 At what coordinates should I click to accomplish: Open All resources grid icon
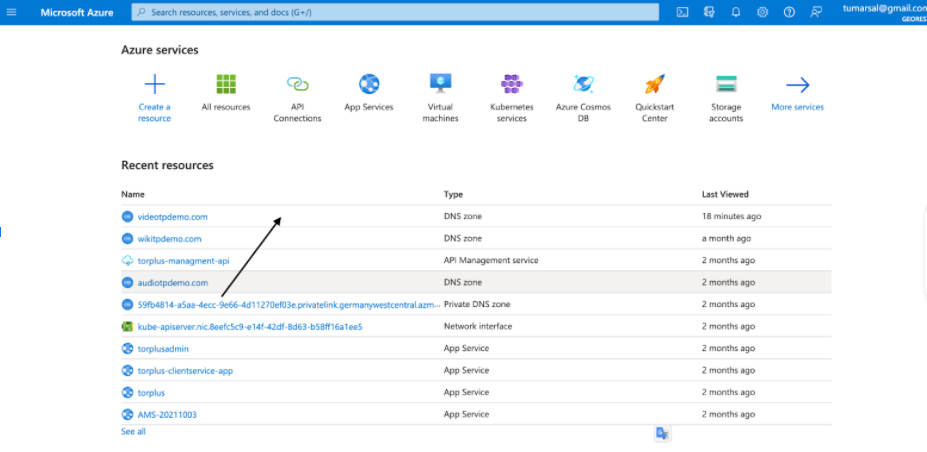[x=226, y=84]
